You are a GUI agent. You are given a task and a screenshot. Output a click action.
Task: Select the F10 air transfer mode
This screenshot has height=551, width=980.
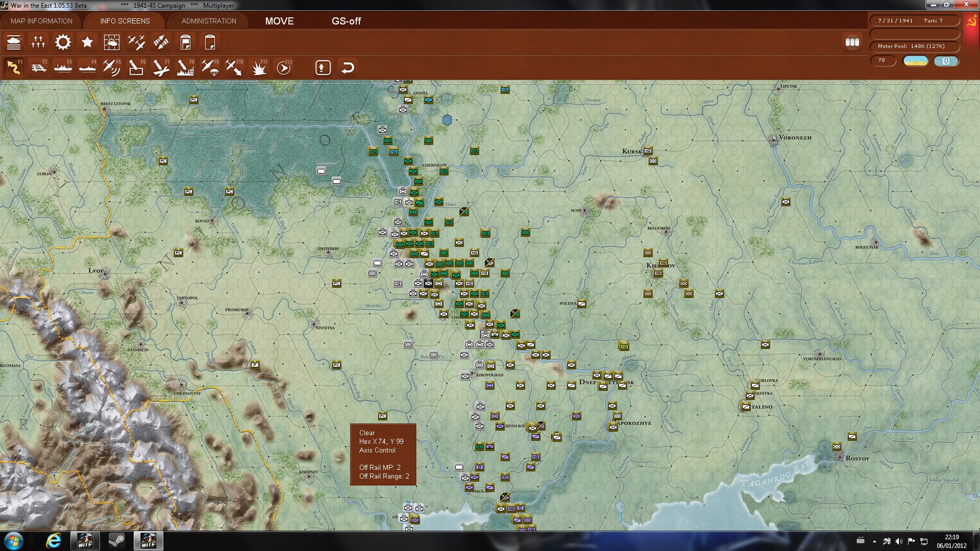coord(234,67)
